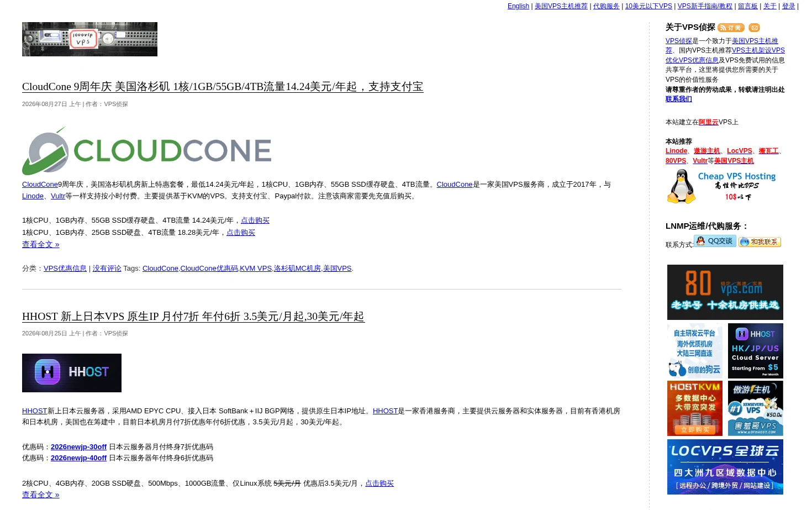Open the 80vps.com advertisement banner
Screen dimensions: 812x510
click(725, 292)
